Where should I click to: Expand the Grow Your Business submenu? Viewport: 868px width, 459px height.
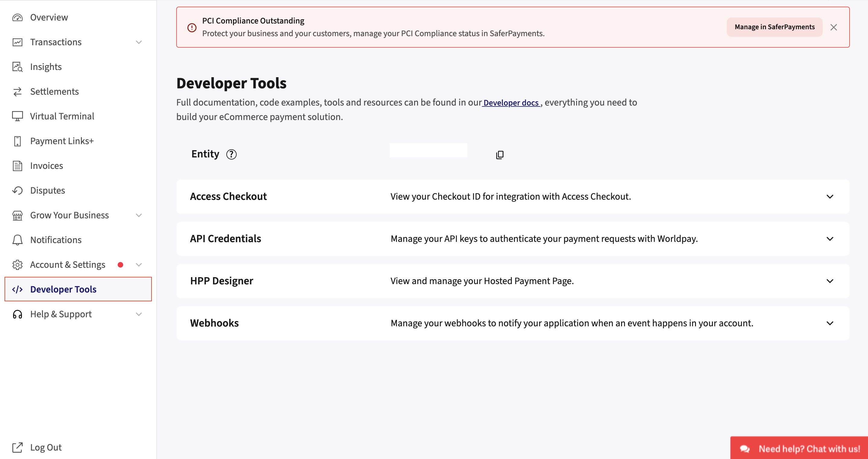(x=139, y=215)
